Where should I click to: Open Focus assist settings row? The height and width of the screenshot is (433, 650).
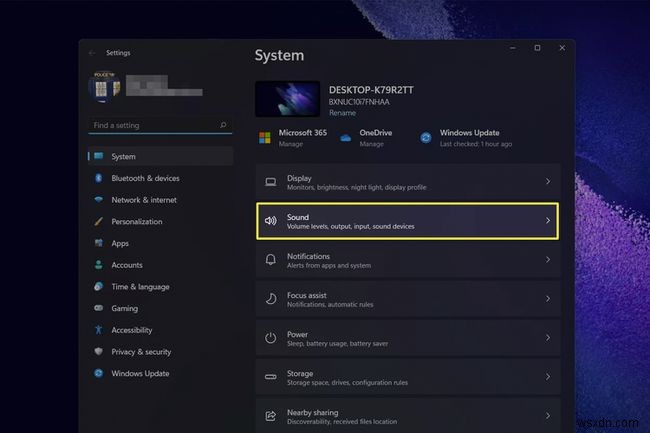(408, 299)
